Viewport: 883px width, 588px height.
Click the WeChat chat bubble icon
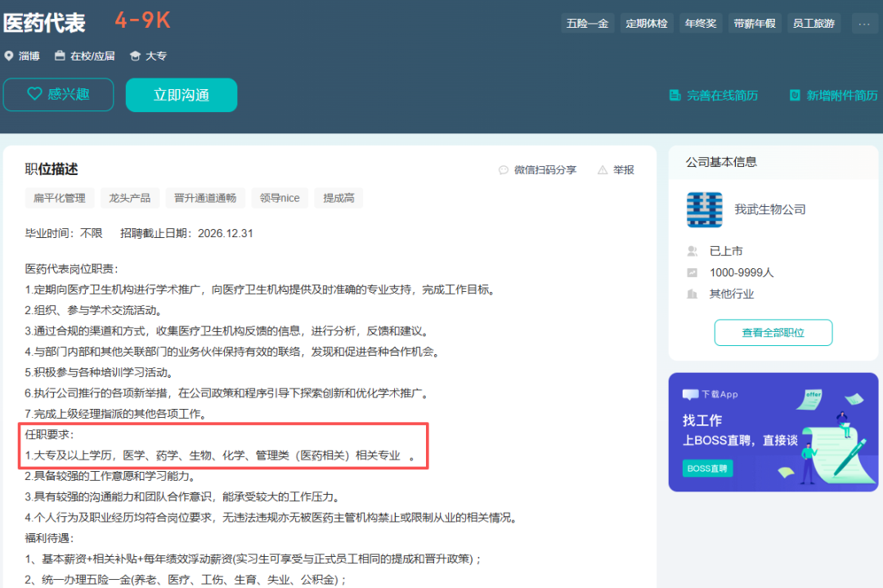point(504,169)
